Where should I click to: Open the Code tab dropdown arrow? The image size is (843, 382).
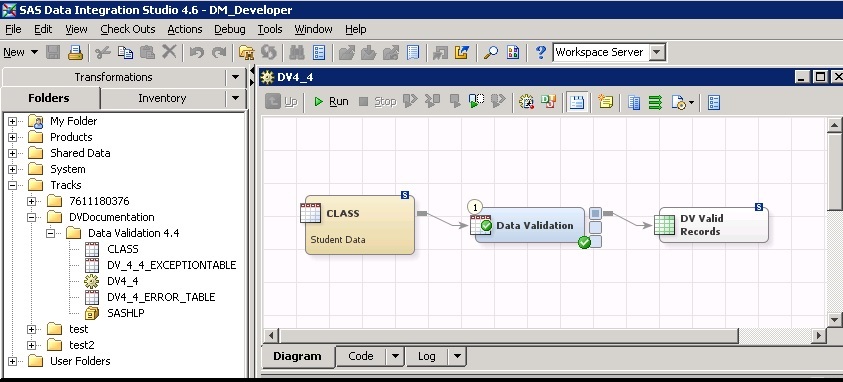(x=396, y=356)
